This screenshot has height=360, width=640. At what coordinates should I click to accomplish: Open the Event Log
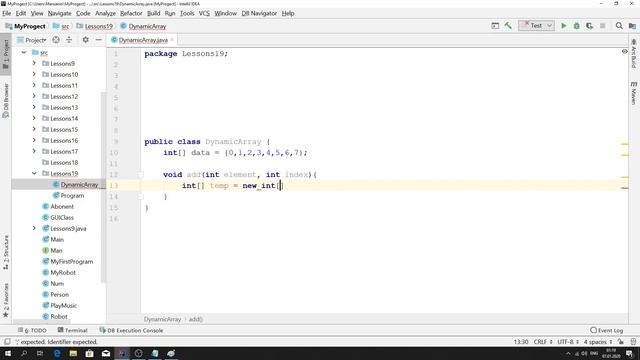[x=607, y=330]
